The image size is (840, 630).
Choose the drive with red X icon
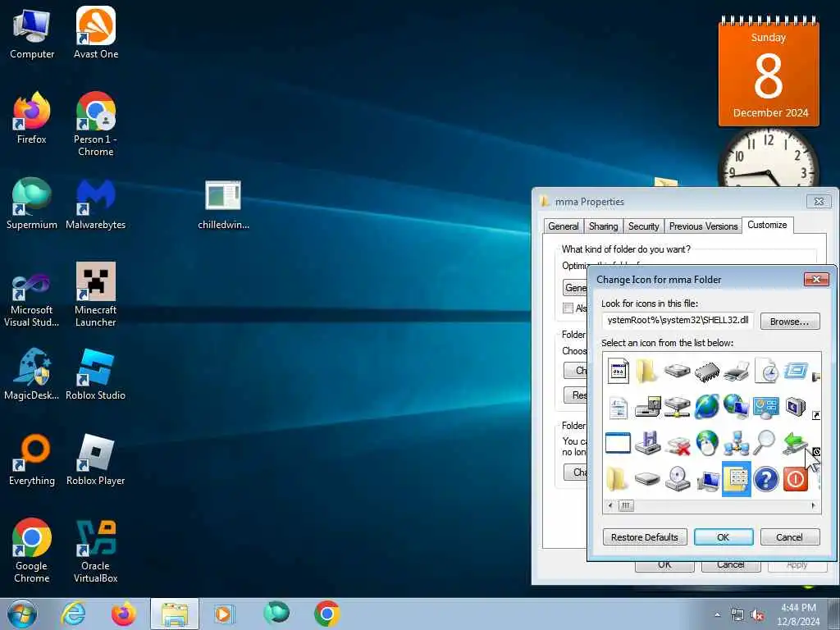pos(678,445)
